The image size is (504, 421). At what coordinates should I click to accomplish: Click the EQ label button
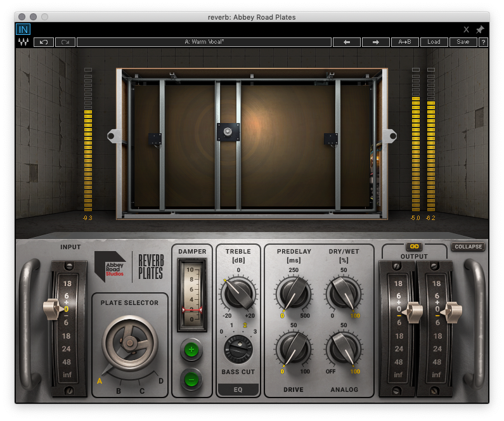238,389
